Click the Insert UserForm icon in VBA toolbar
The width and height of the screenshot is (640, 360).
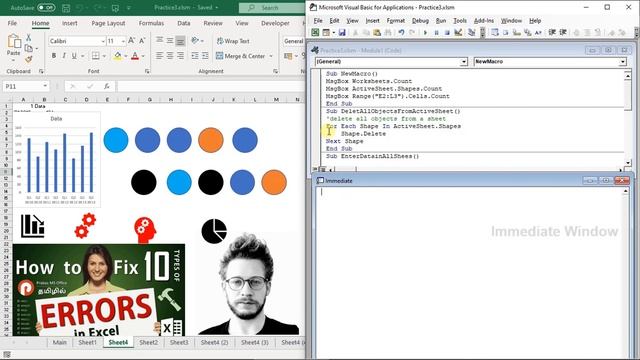click(326, 33)
